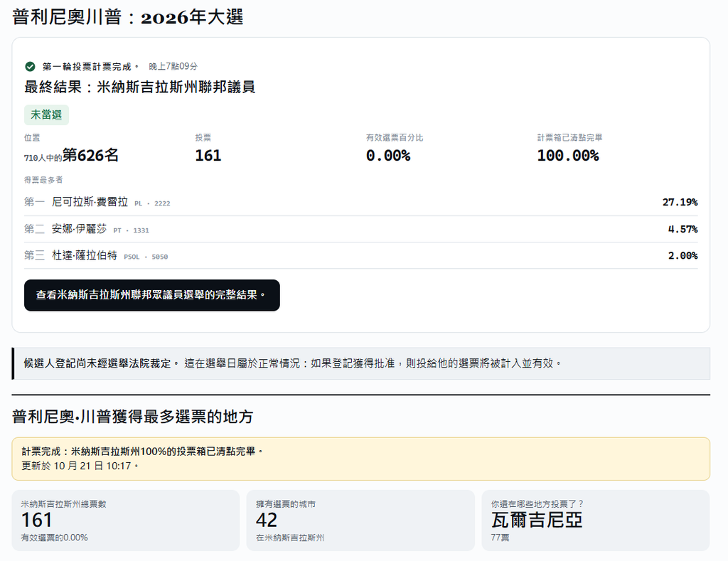This screenshot has width=728, height=561.
Task: Click the page title 普利尼奧川普:2026年大選
Action: coord(128,18)
